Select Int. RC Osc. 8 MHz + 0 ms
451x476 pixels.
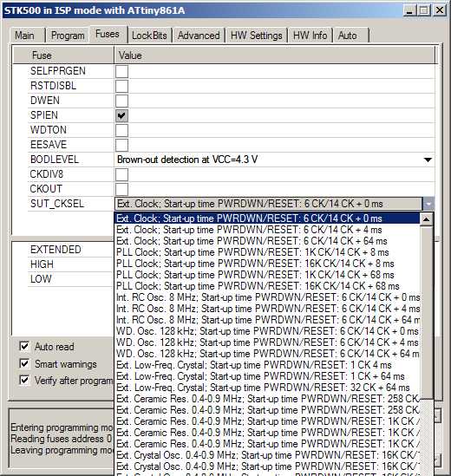pyautogui.click(x=267, y=297)
